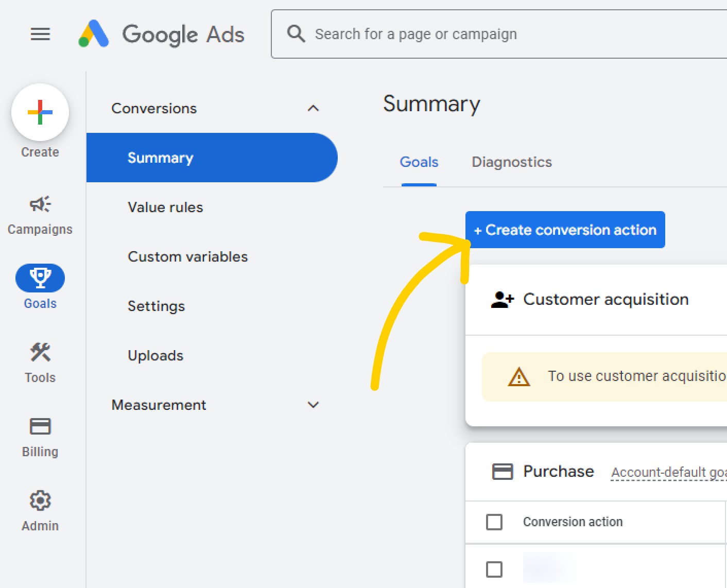The height and width of the screenshot is (588, 727).
Task: Click the Purchase card icon
Action: tap(503, 472)
